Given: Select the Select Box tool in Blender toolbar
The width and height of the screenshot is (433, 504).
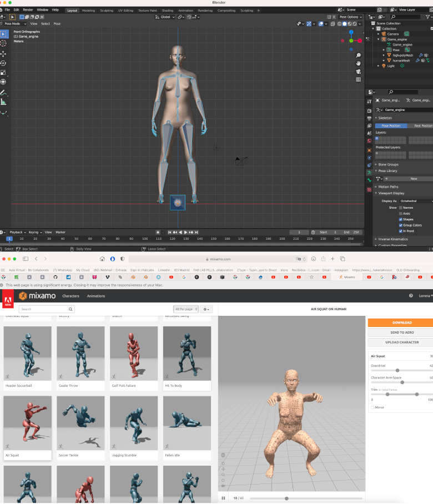Looking at the screenshot, I should tap(3, 34).
